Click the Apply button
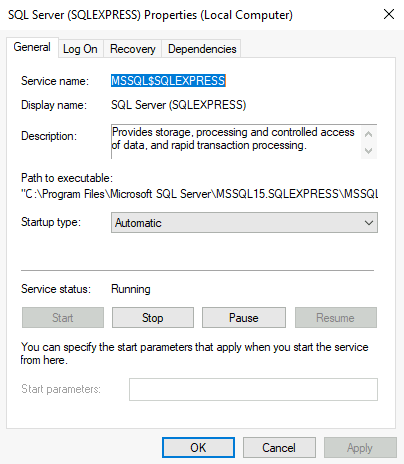The image size is (404, 464). 360,447
